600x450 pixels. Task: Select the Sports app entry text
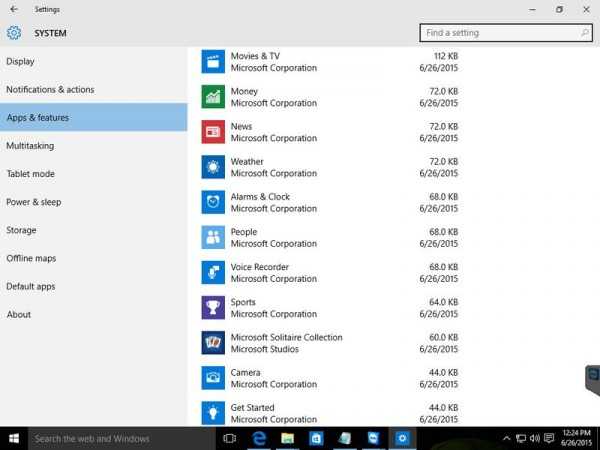click(243, 302)
